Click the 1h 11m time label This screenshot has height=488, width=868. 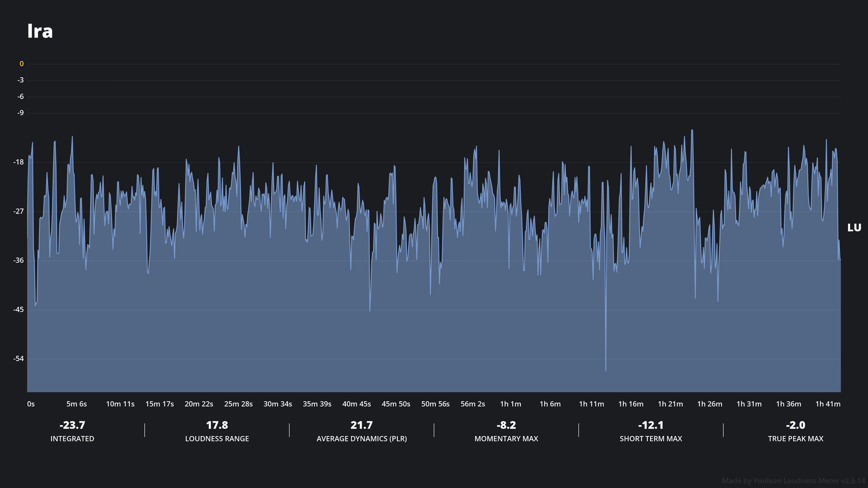pos(591,404)
